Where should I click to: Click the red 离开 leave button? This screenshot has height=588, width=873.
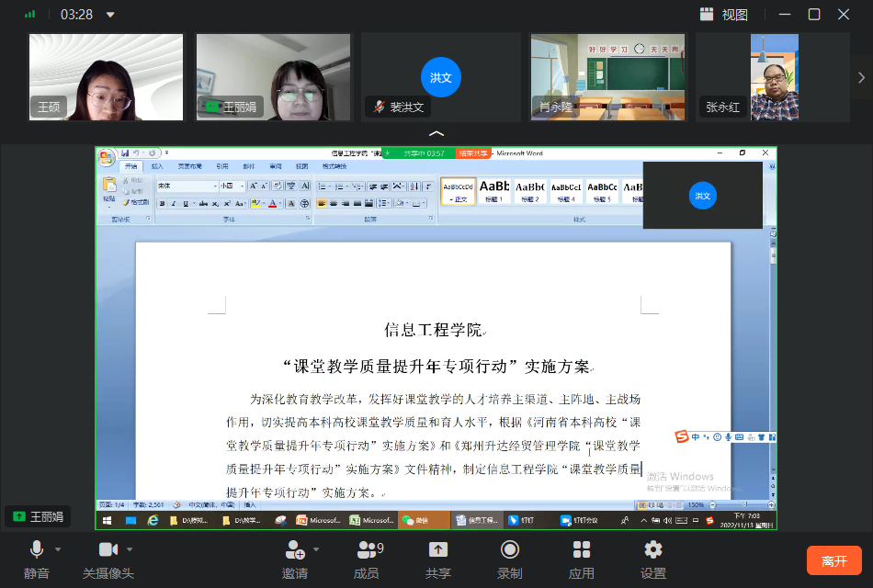coord(833,560)
